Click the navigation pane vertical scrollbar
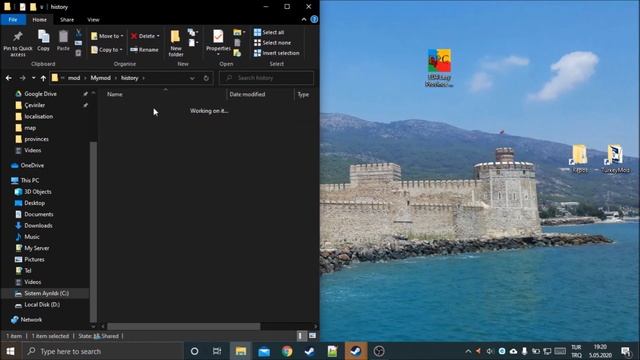 pos(93,231)
